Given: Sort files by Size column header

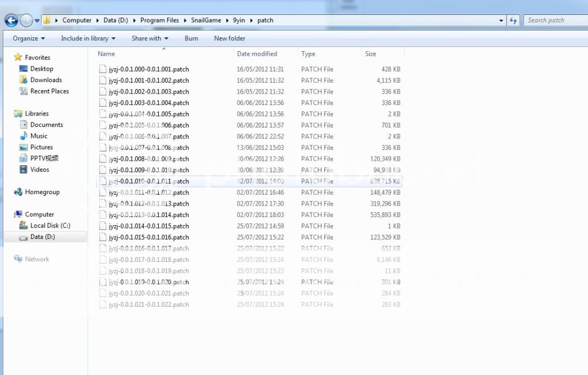Looking at the screenshot, I should (x=371, y=54).
